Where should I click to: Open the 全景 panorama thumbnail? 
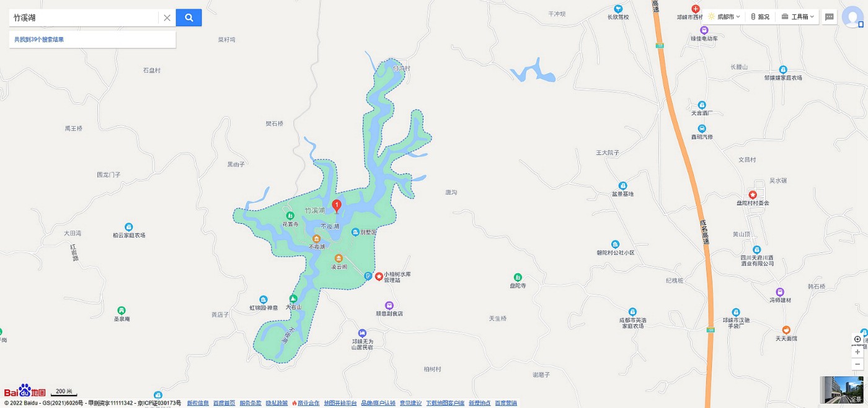click(x=841, y=389)
